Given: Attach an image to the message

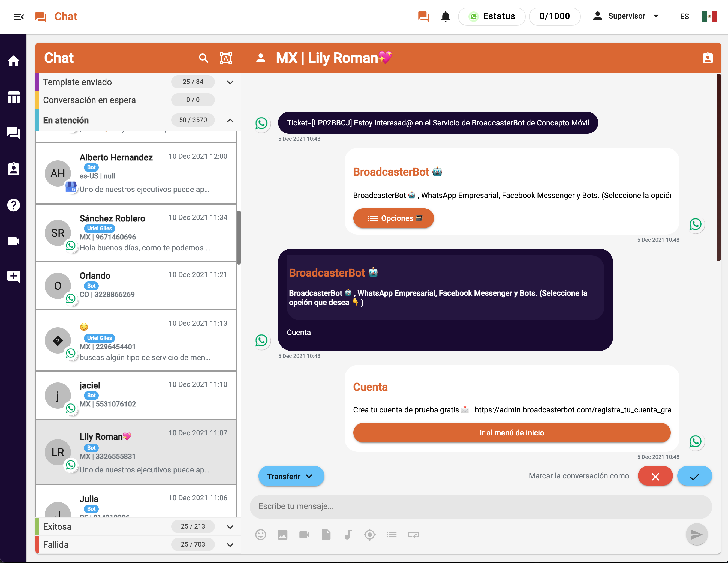Looking at the screenshot, I should [x=282, y=535].
